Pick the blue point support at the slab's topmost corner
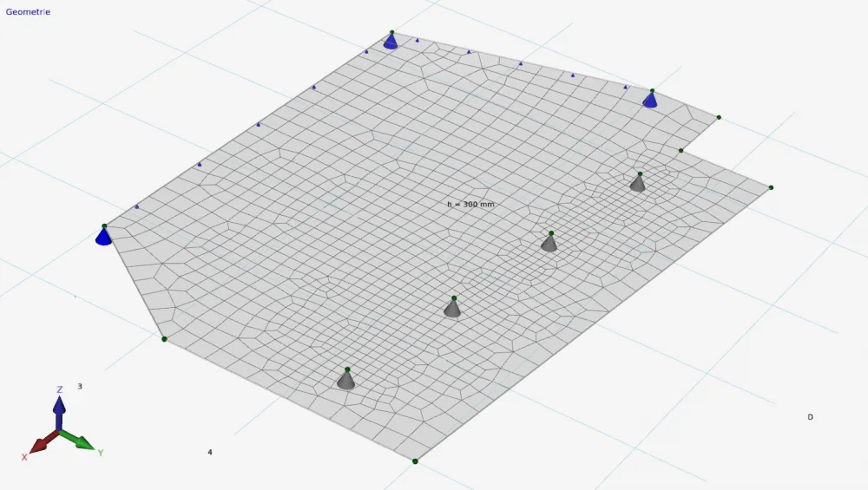 pyautogui.click(x=391, y=42)
